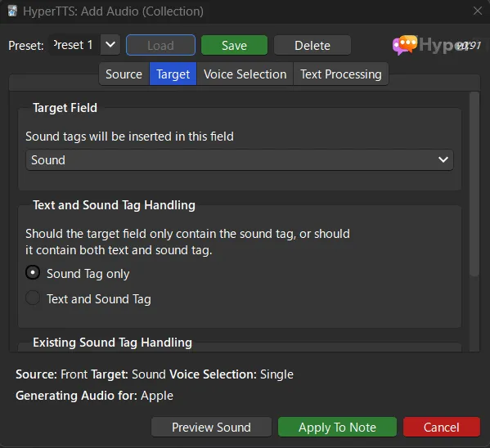This screenshot has width=490, height=448.
Task: Click the HyperTTS speech bubble logo
Action: (405, 45)
